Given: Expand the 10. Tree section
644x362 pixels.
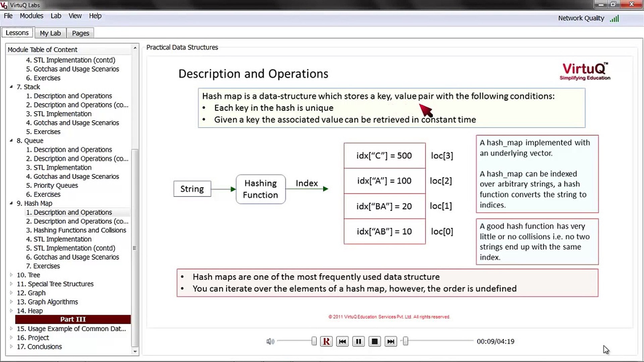Looking at the screenshot, I should [11, 275].
